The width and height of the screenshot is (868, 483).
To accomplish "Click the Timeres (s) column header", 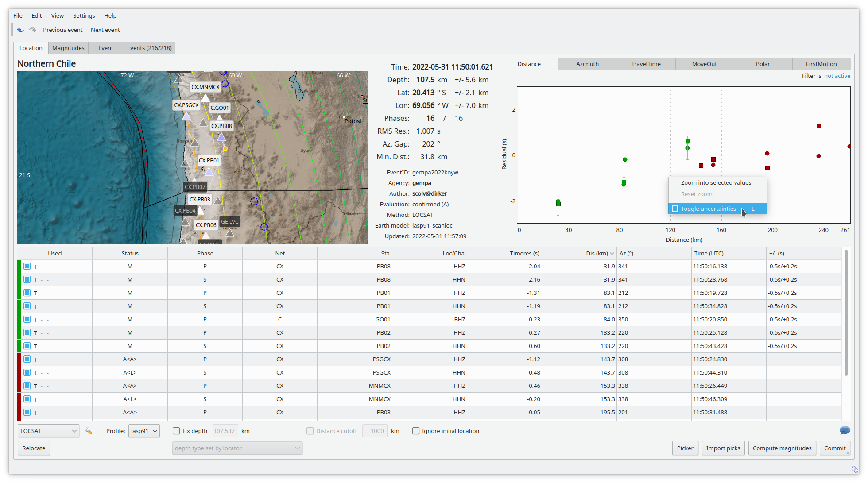I will 504,253.
